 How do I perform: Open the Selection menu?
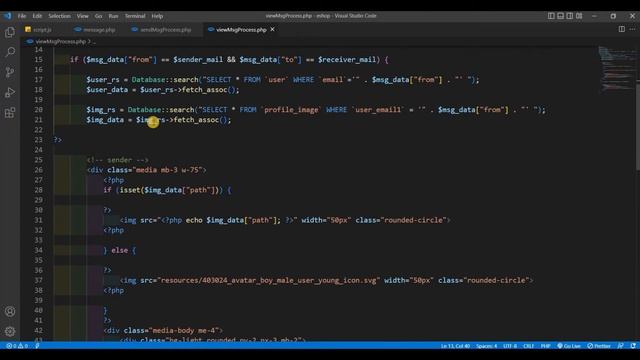coord(59,16)
